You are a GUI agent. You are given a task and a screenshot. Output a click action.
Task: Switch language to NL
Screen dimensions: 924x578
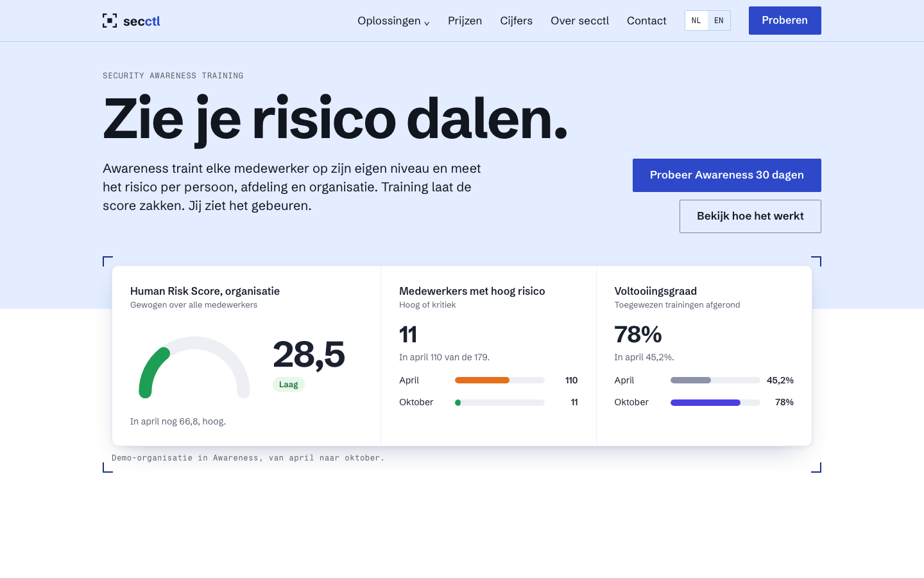pos(696,21)
